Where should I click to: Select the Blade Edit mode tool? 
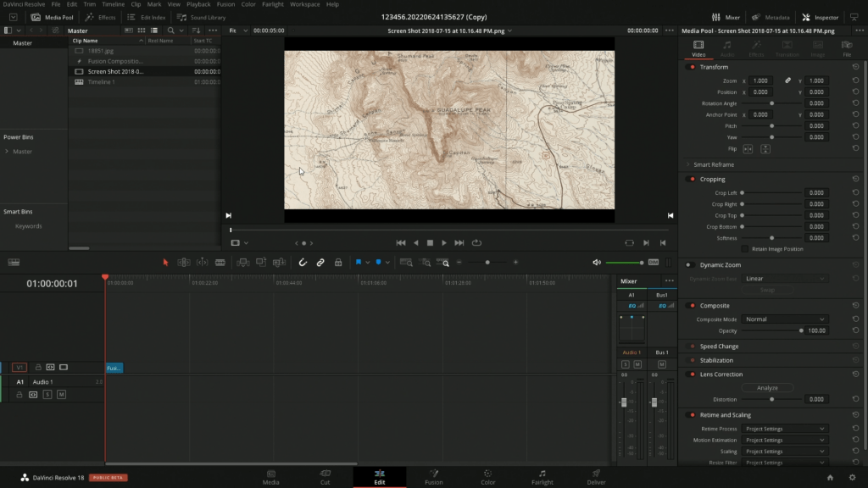click(x=221, y=263)
